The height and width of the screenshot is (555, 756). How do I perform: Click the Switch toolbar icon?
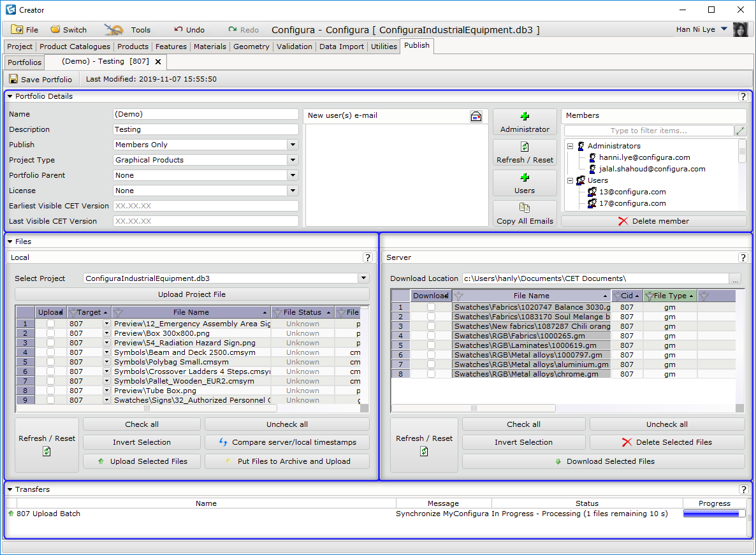[x=55, y=29]
